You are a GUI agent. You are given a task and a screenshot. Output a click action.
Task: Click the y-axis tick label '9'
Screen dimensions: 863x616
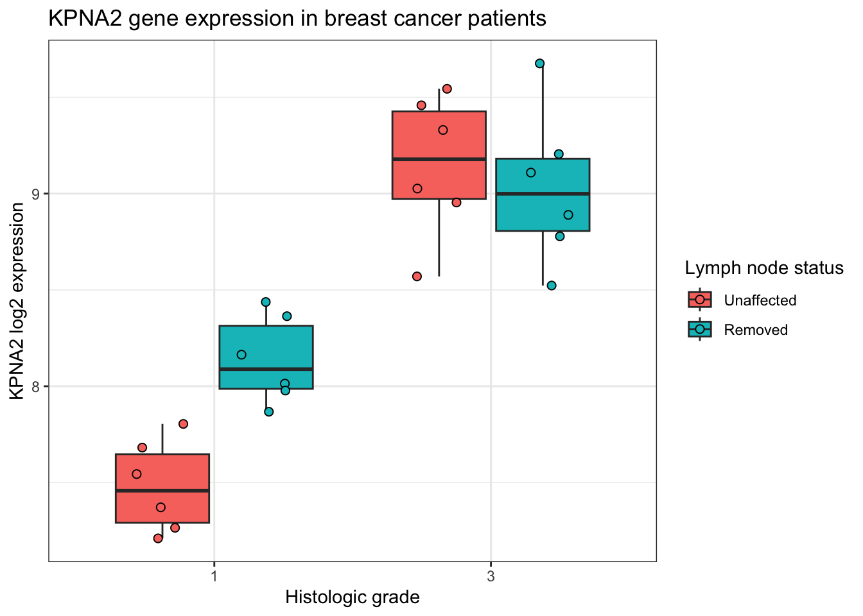36,194
